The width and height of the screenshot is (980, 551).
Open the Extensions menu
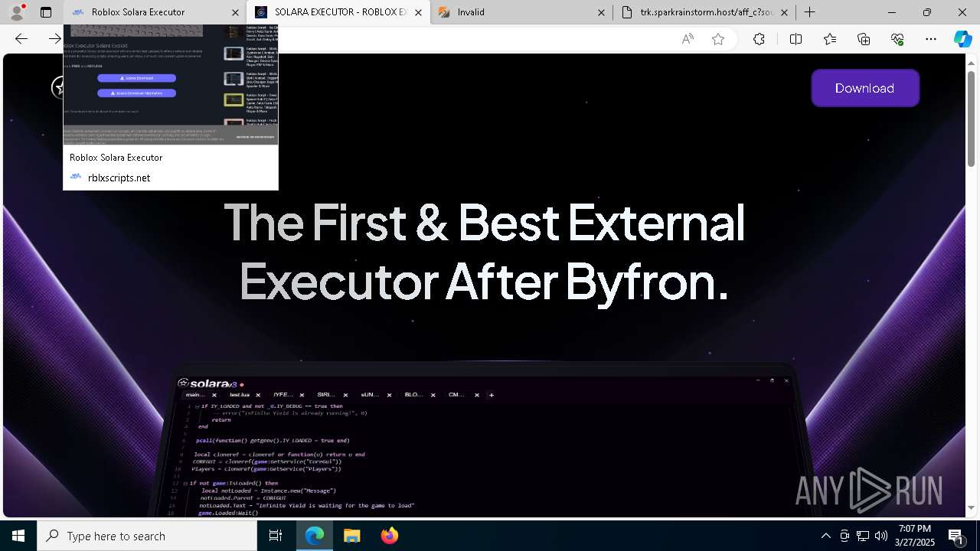tap(759, 39)
